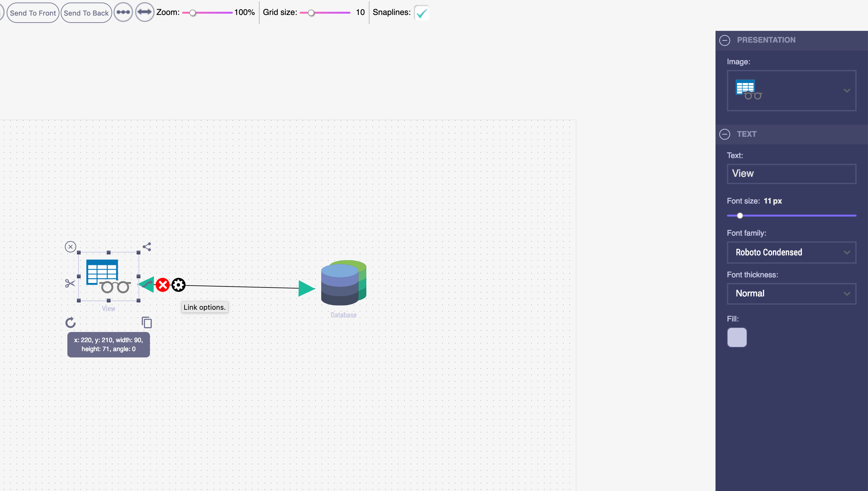868x491 pixels.
Task: Click the Send To Back button
Action: click(x=86, y=12)
